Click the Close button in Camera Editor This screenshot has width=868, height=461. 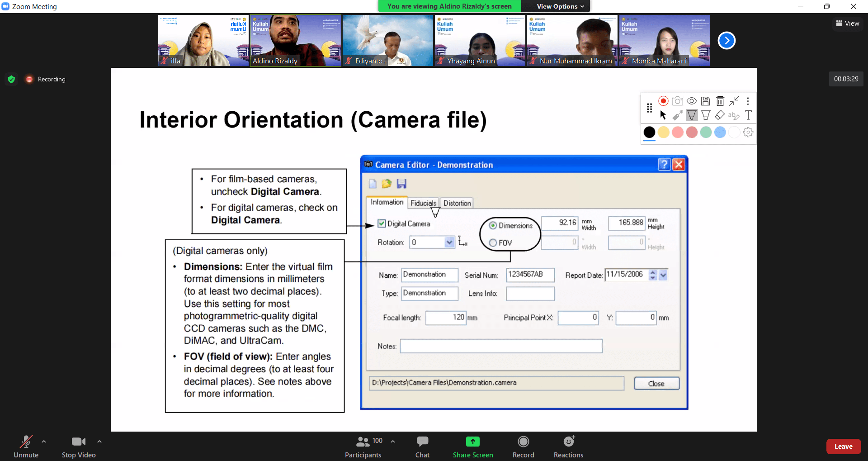pos(656,383)
